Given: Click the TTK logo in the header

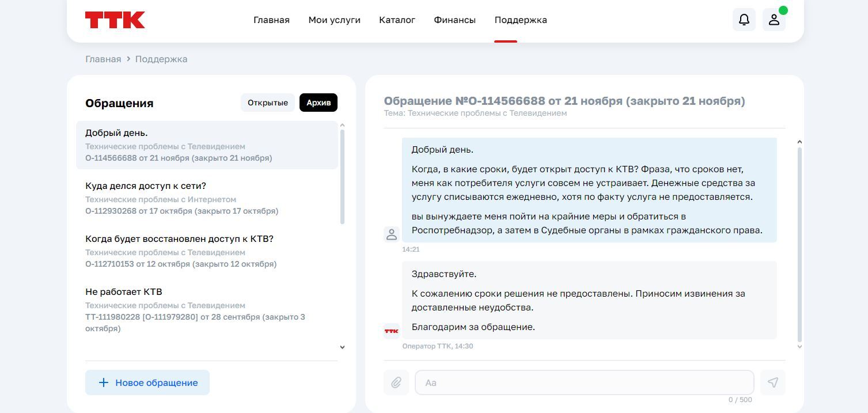Looking at the screenshot, I should point(115,20).
